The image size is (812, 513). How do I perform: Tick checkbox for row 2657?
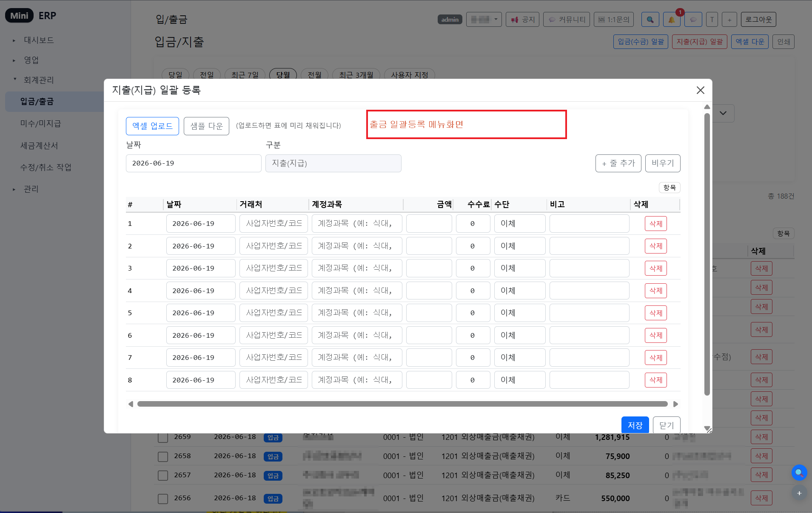tap(163, 476)
